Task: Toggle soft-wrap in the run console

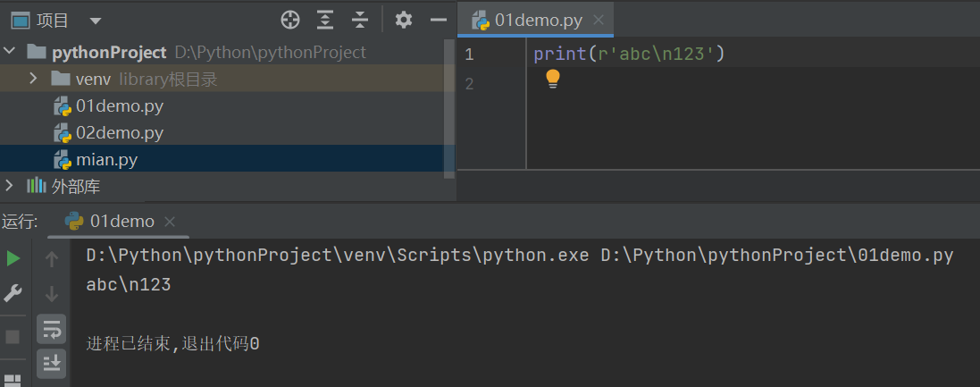Action: click(x=52, y=328)
